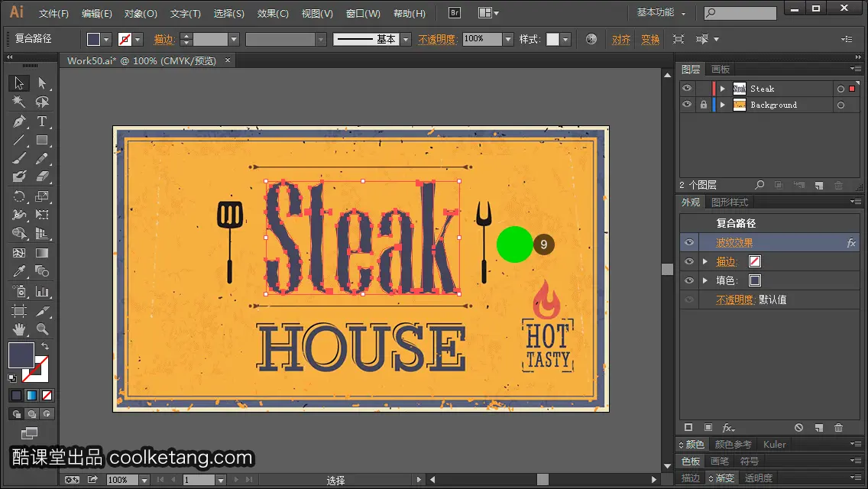The height and width of the screenshot is (489, 868).
Task: Click 填色 swatch in Appearance panel
Action: (x=754, y=280)
